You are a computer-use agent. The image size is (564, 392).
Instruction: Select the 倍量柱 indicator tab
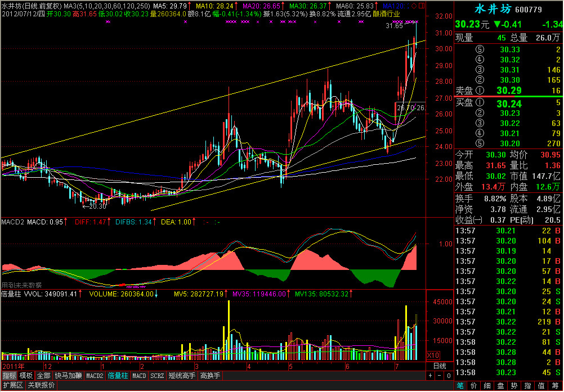coord(118,376)
